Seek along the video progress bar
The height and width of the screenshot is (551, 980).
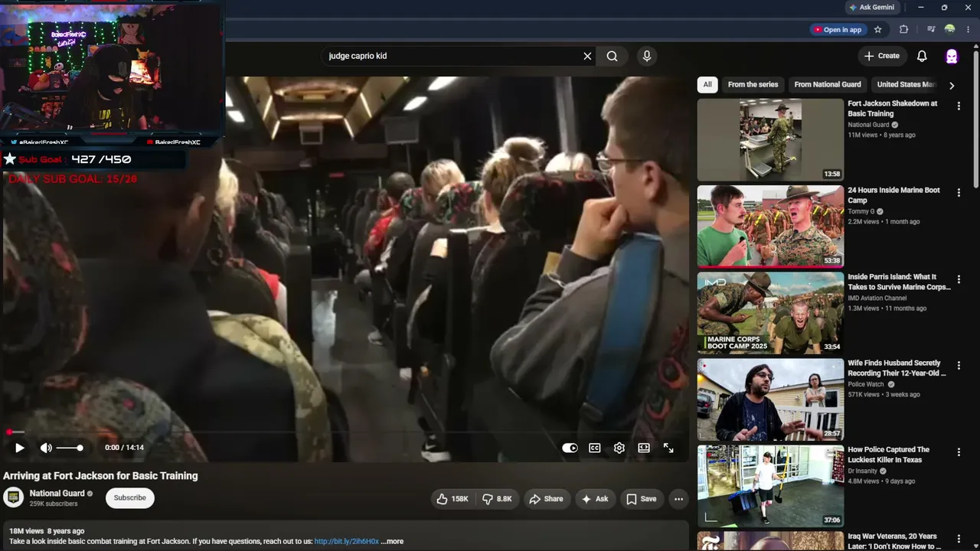[345, 432]
